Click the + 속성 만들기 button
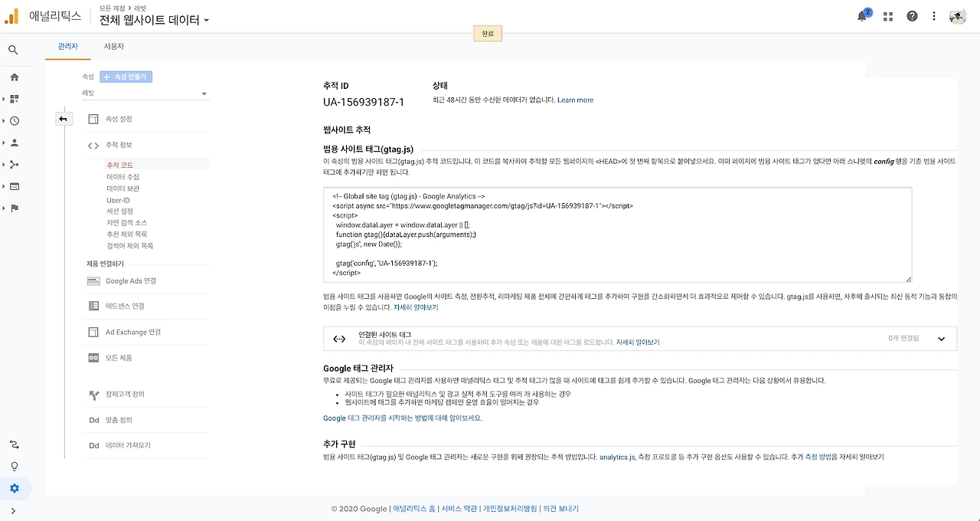 click(126, 77)
